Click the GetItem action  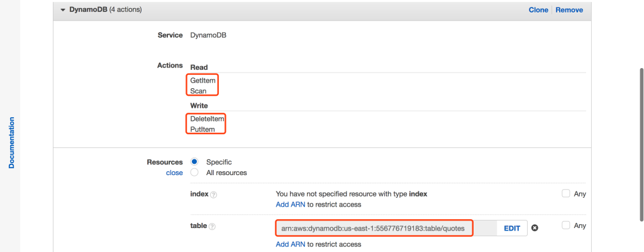pos(203,80)
